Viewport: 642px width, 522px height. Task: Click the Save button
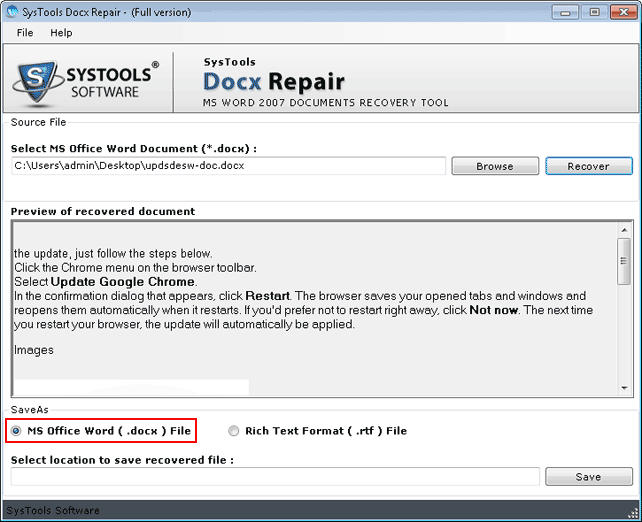[589, 477]
